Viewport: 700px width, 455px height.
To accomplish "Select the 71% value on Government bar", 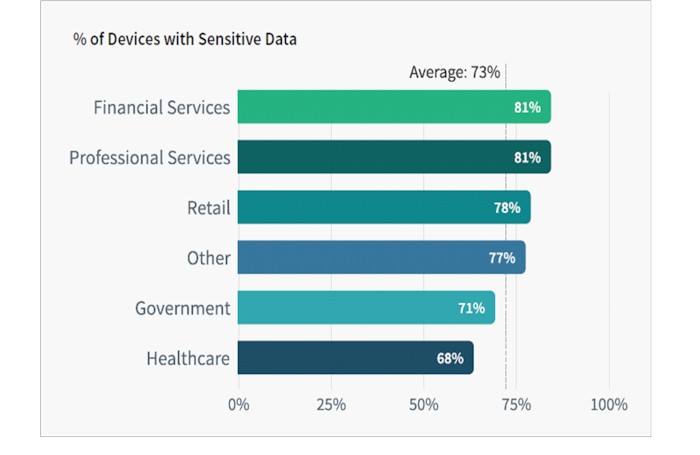I will 471,308.
